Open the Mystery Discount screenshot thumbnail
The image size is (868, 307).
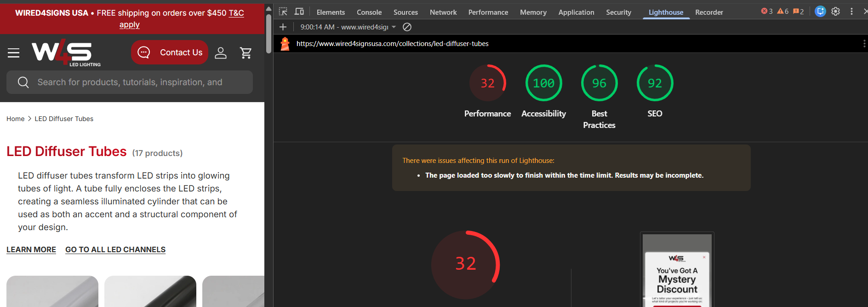click(x=677, y=271)
